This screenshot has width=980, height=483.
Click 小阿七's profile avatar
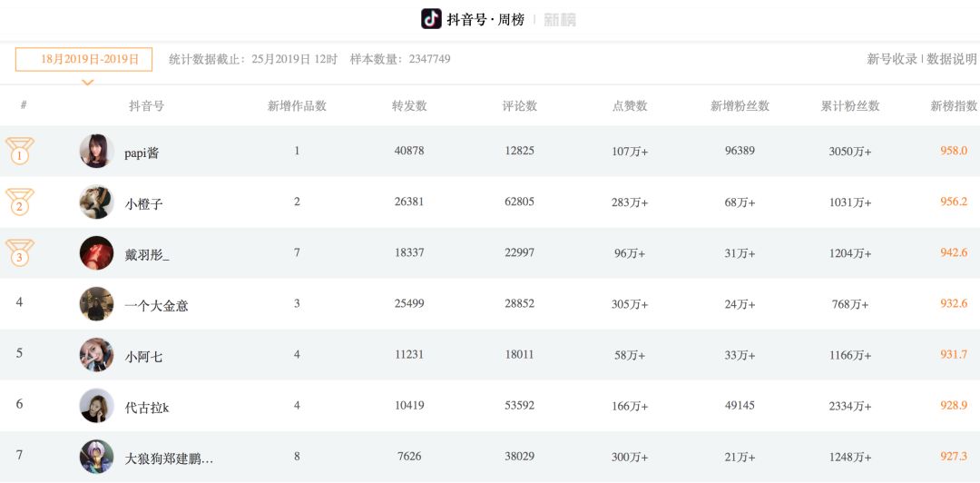[x=96, y=355]
